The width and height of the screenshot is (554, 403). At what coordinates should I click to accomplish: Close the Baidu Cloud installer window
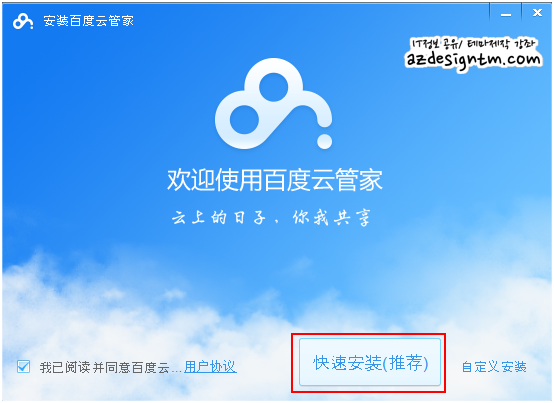pos(537,13)
